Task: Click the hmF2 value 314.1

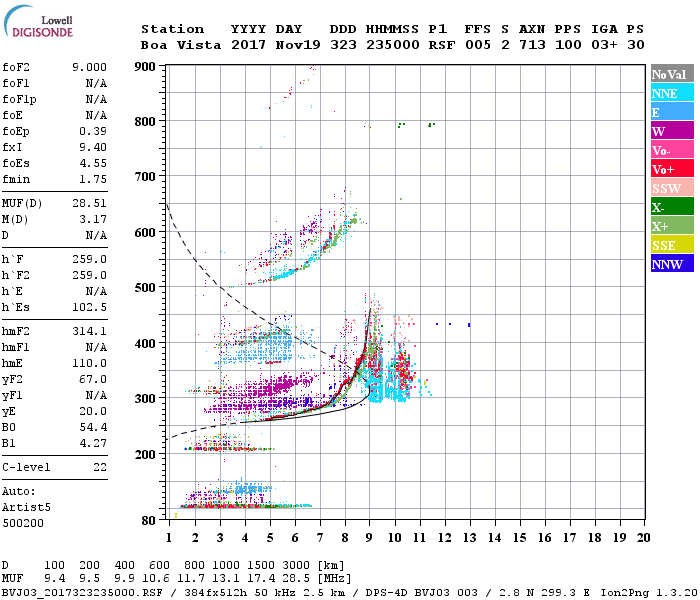Action: click(89, 331)
